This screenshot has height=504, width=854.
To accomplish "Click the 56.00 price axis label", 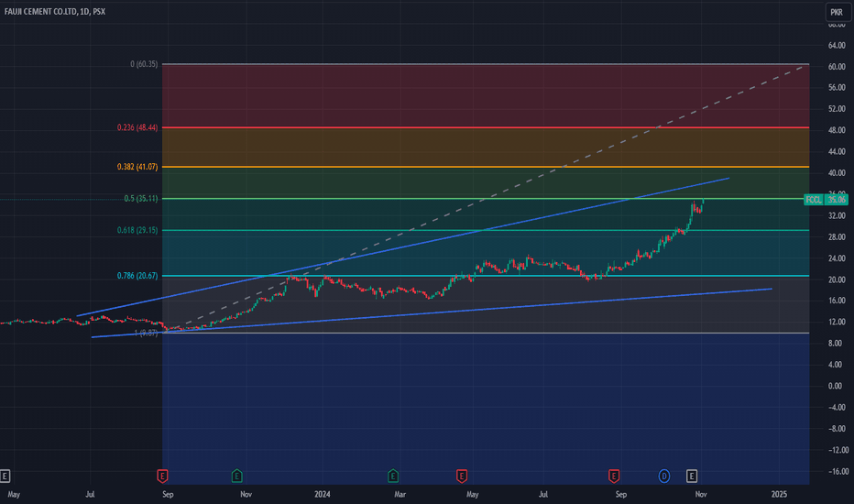I will pyautogui.click(x=837, y=88).
